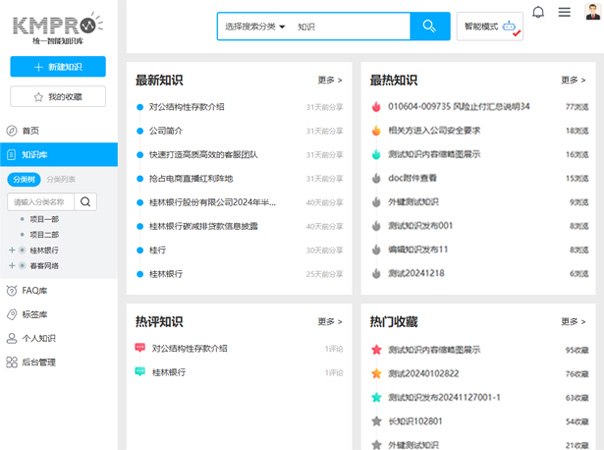
Task: Click the category name search icon
Action: (x=87, y=202)
